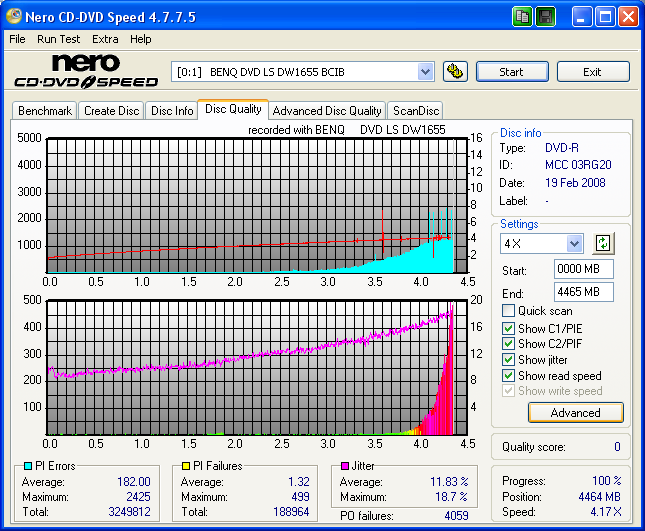Image resolution: width=645 pixels, height=531 pixels.
Task: Close the Nero CD-DVD Speed window
Action: point(628,17)
